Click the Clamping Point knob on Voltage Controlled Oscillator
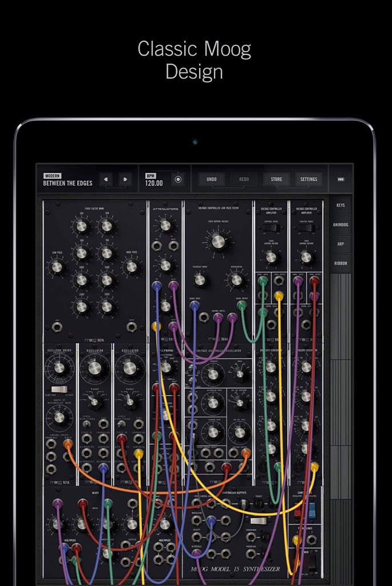The height and width of the screenshot is (586, 392). click(x=213, y=433)
